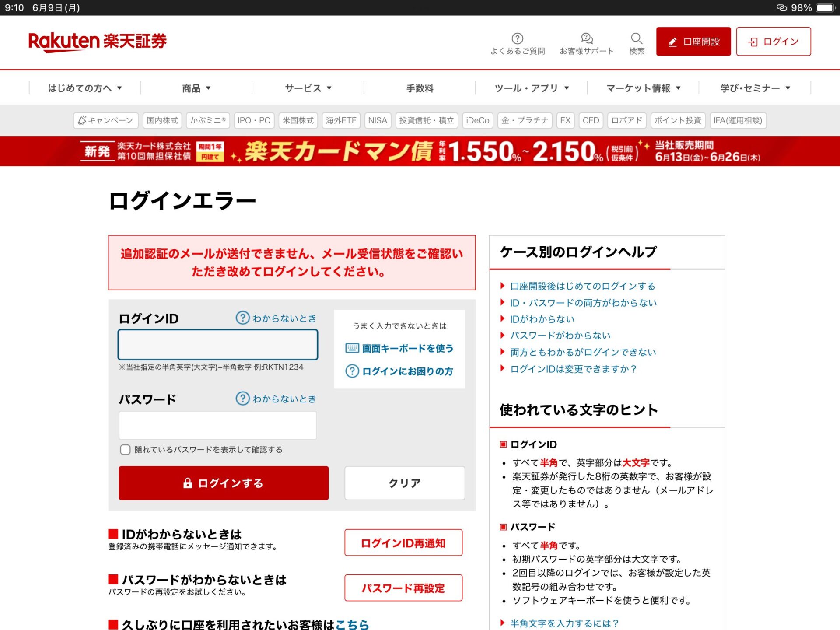This screenshot has height=630, width=840.
Task: Click ログインにお困りの方 link text
Action: click(x=407, y=371)
